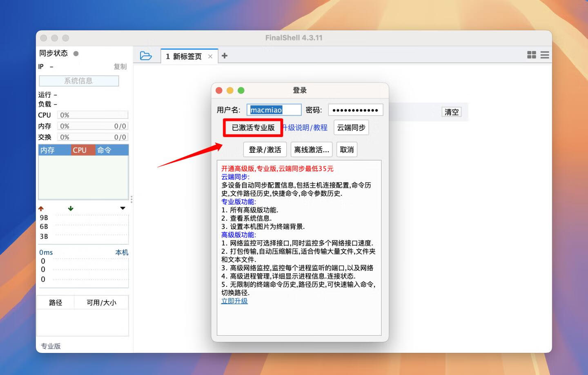Click the 高级版功能: heading text

239,234
